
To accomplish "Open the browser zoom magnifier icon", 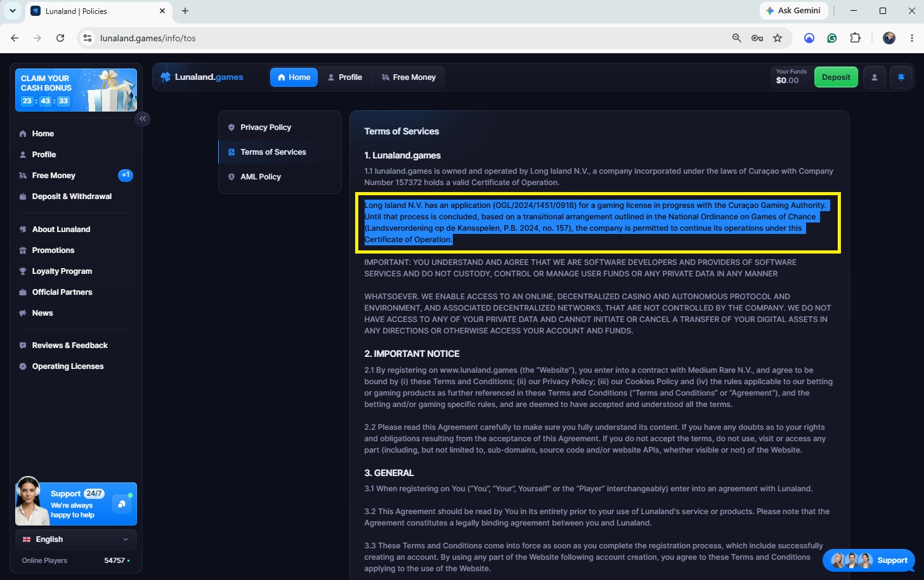I will (737, 38).
